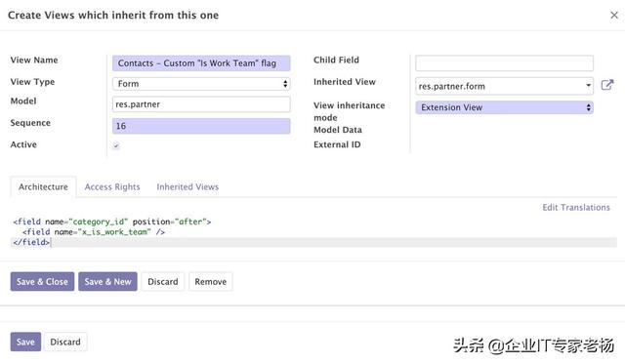Open the Inherited View external link icon
The height and width of the screenshot is (364, 625).
(x=607, y=85)
